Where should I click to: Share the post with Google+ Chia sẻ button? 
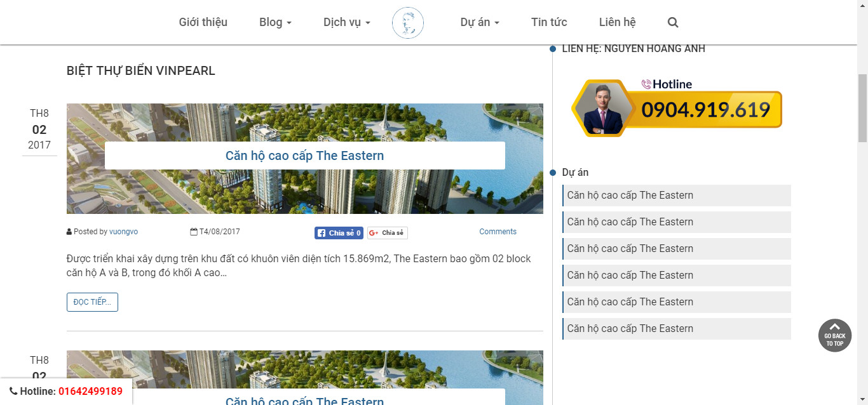(387, 233)
